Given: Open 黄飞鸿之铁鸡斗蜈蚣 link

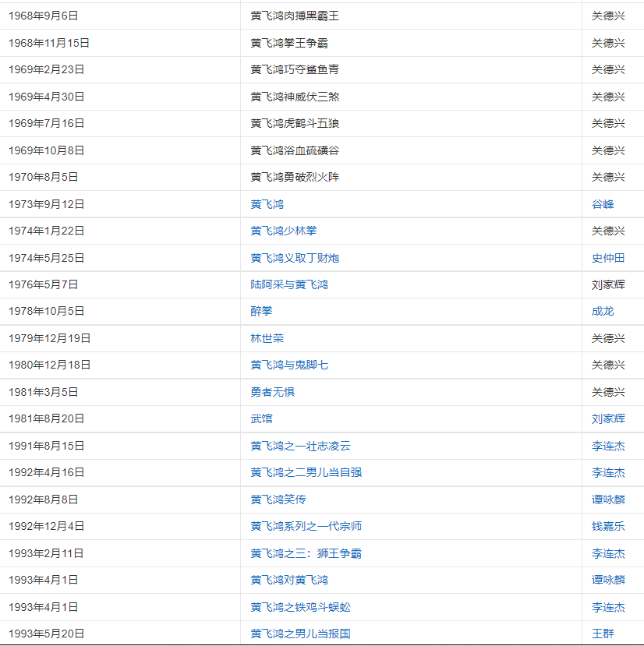Looking at the screenshot, I should 300,607.
